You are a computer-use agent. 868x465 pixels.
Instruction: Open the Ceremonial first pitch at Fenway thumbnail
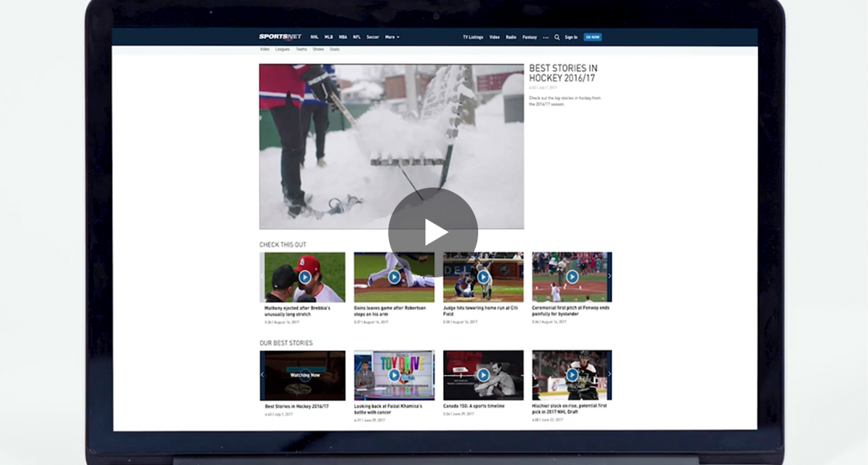[572, 277]
